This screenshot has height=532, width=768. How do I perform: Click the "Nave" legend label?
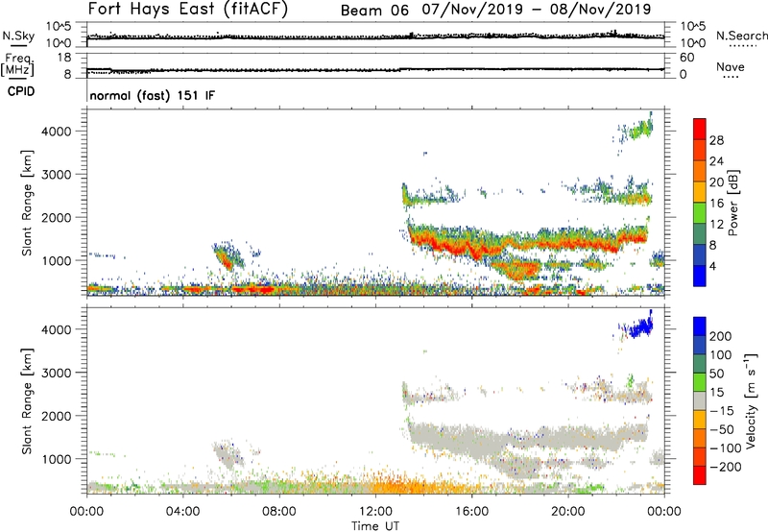click(731, 67)
